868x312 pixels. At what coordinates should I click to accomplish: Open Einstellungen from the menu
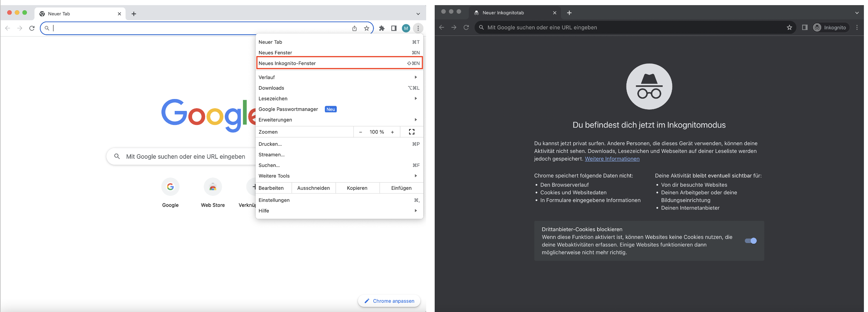point(339,200)
